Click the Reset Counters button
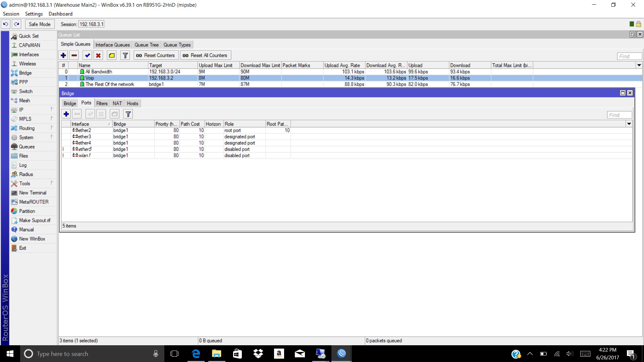 pyautogui.click(x=156, y=55)
